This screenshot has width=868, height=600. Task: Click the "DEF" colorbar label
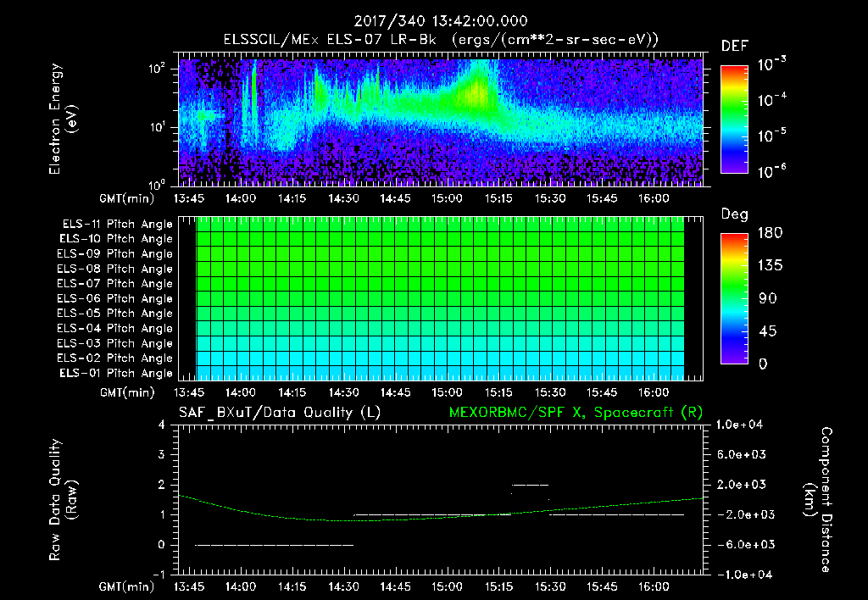(735, 47)
